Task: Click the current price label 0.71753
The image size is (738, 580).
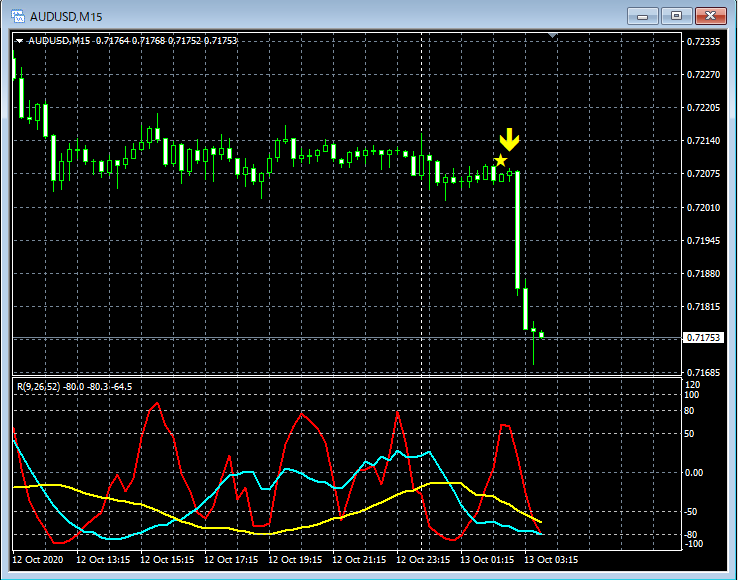Action: 703,338
